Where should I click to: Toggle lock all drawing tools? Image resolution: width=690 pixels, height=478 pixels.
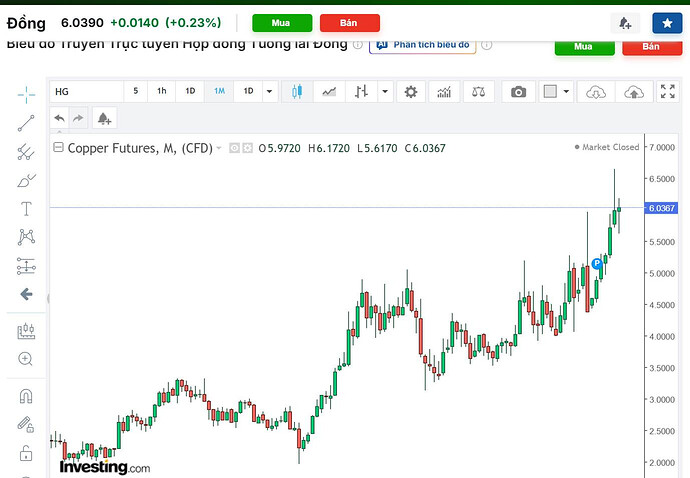26,453
